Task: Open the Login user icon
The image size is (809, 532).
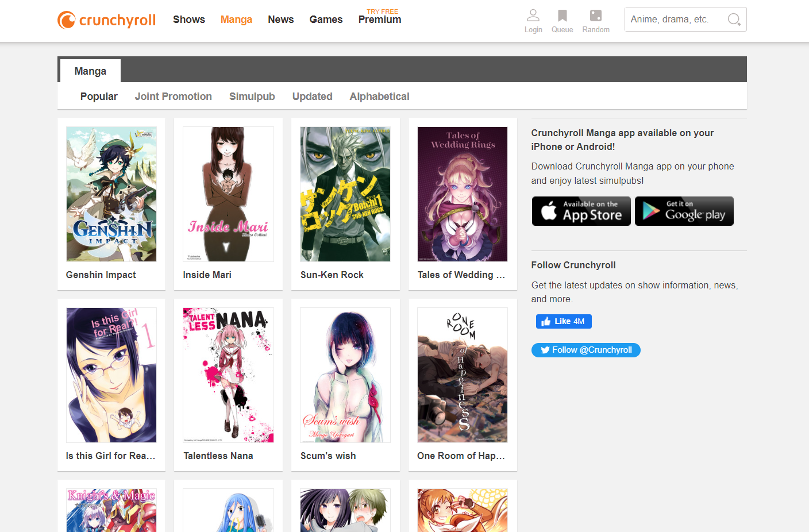Action: point(533,16)
